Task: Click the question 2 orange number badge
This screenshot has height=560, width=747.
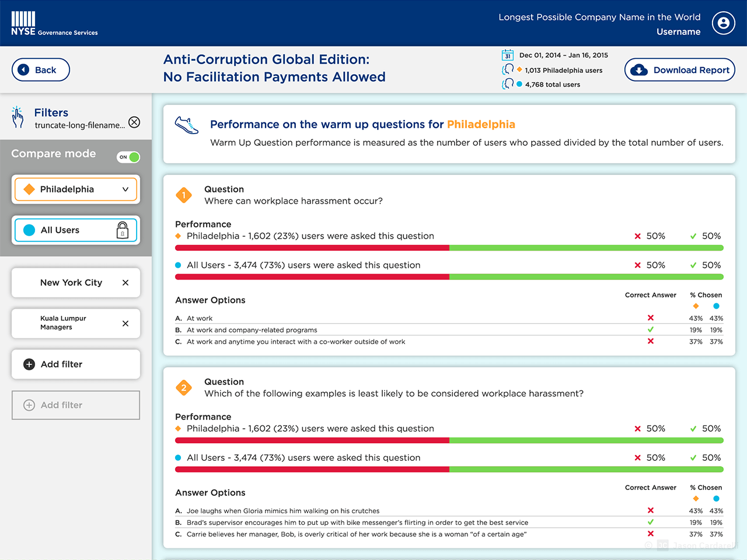Action: tap(184, 388)
